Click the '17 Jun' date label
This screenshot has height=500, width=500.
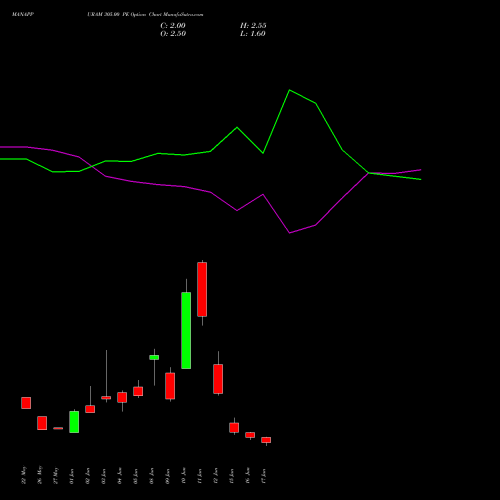coord(263,476)
